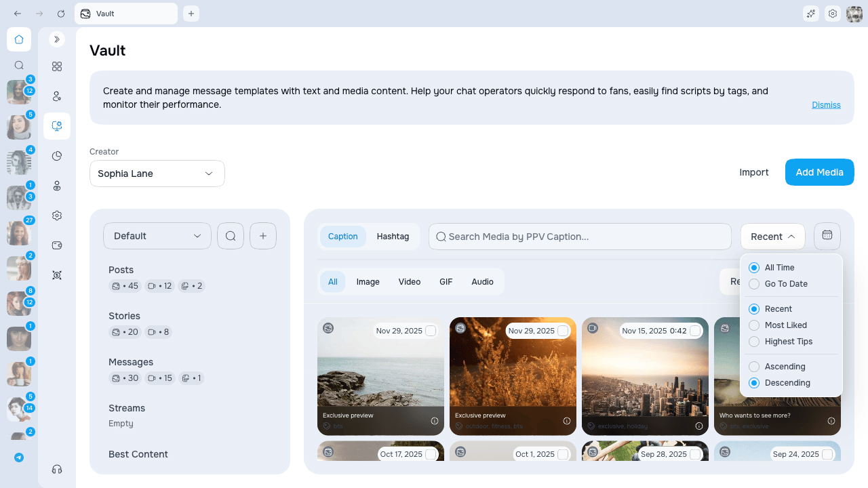Open the creator avatar with the 27 badge

19,232
